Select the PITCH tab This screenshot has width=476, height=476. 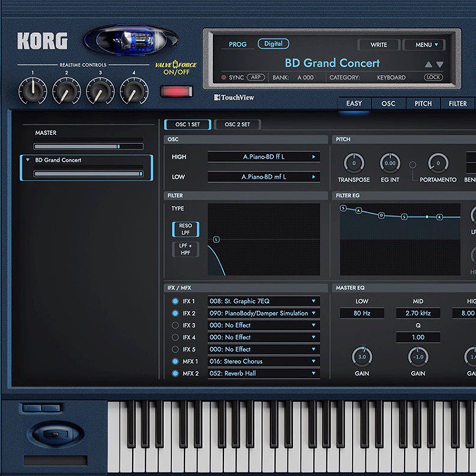click(422, 104)
